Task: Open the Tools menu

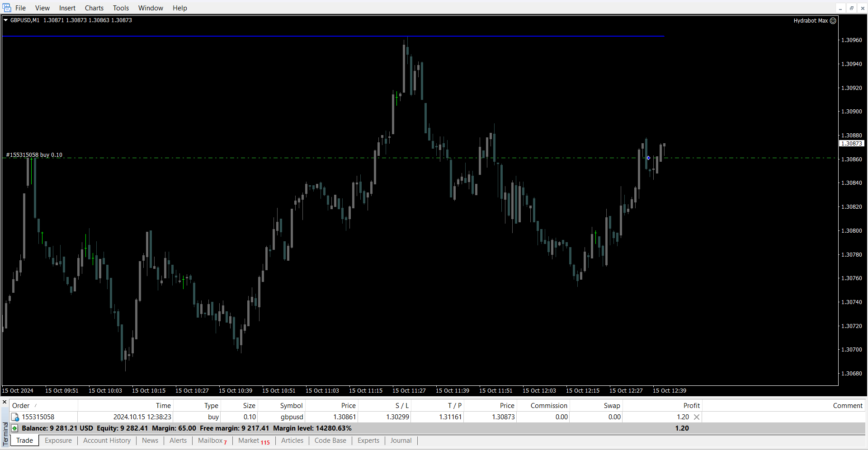Action: click(121, 8)
